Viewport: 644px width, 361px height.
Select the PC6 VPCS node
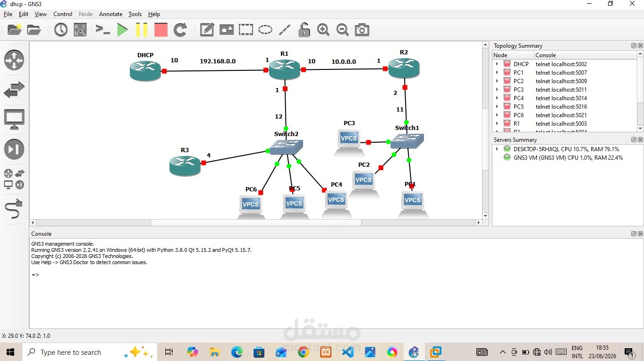(x=251, y=207)
